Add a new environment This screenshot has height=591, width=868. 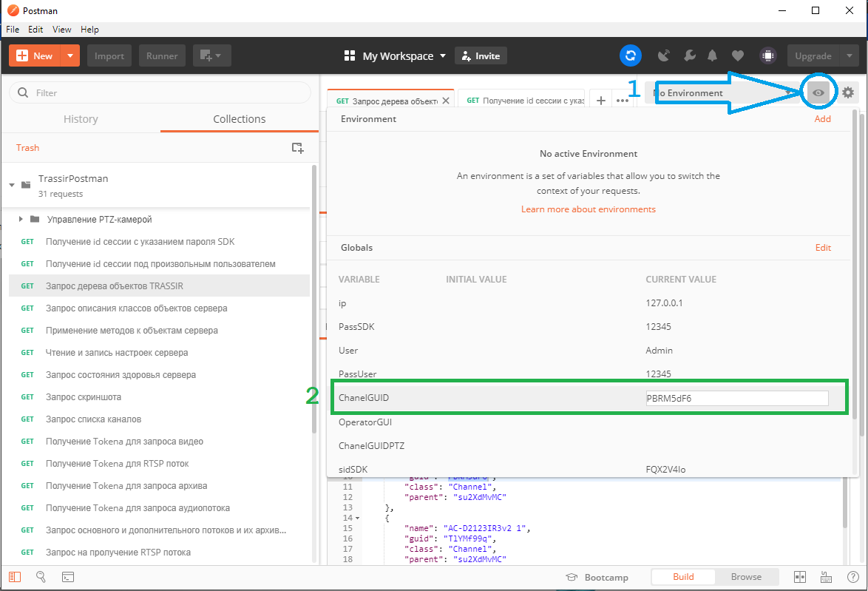[823, 118]
